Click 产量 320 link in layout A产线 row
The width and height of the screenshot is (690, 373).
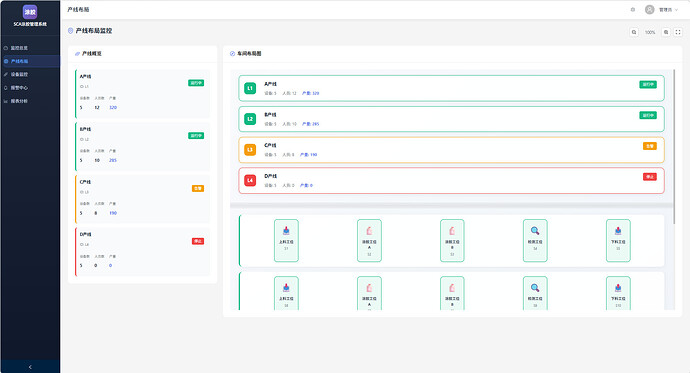[311, 93]
